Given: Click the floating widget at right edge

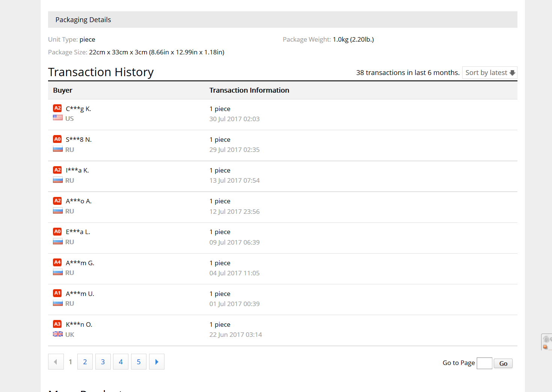Looking at the screenshot, I should pyautogui.click(x=546, y=342).
